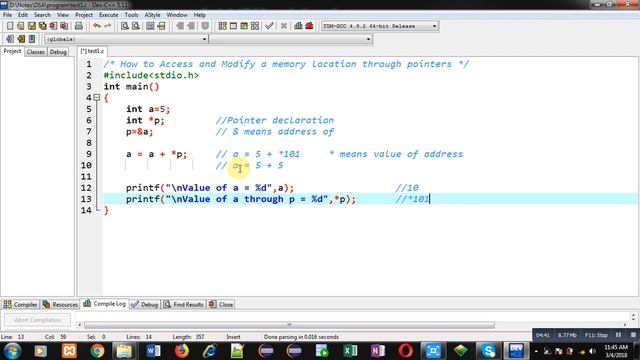The width and height of the screenshot is (640, 360).
Task: Click the Compile & Run toolbar icon
Action: (244, 26)
